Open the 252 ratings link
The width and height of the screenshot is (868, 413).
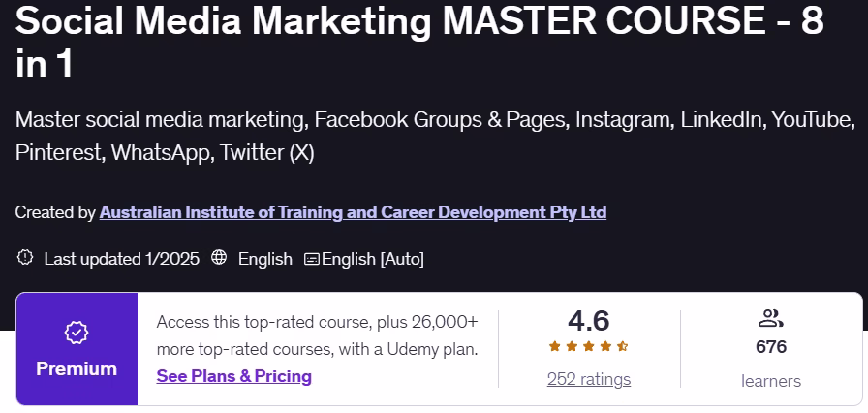point(589,379)
